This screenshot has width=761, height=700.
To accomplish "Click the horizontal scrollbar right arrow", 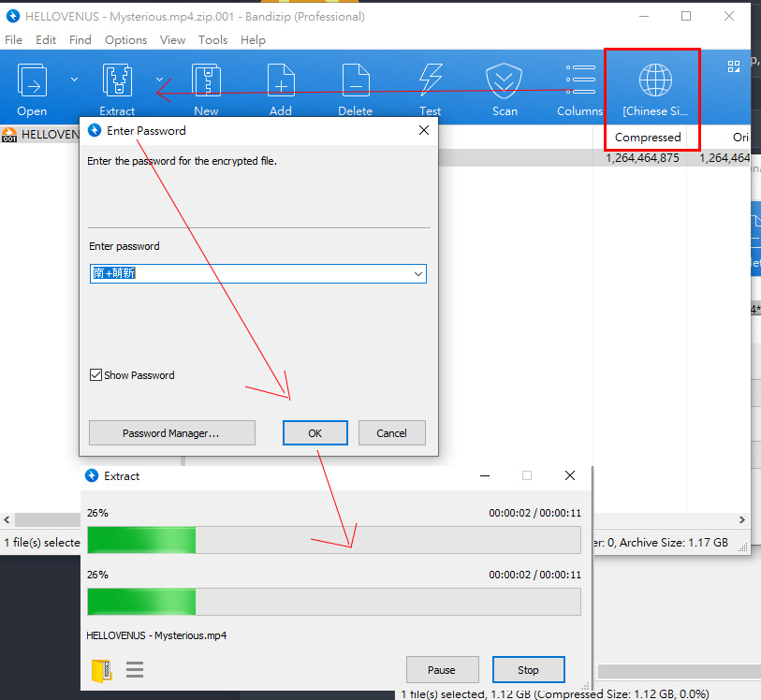I will 741,519.
